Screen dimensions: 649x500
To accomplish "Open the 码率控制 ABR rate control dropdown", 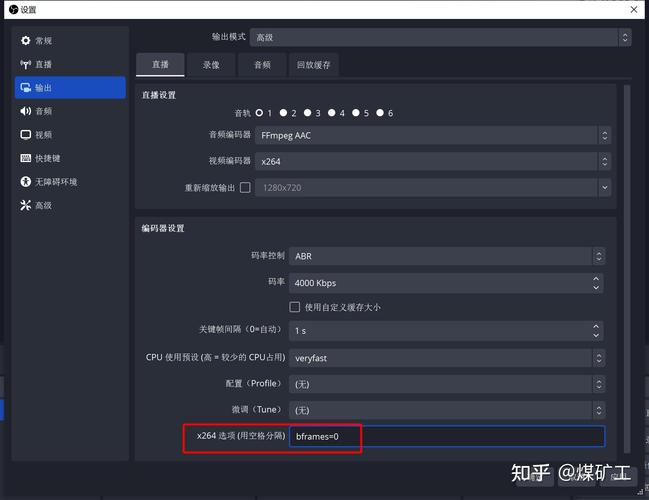I will click(447, 256).
